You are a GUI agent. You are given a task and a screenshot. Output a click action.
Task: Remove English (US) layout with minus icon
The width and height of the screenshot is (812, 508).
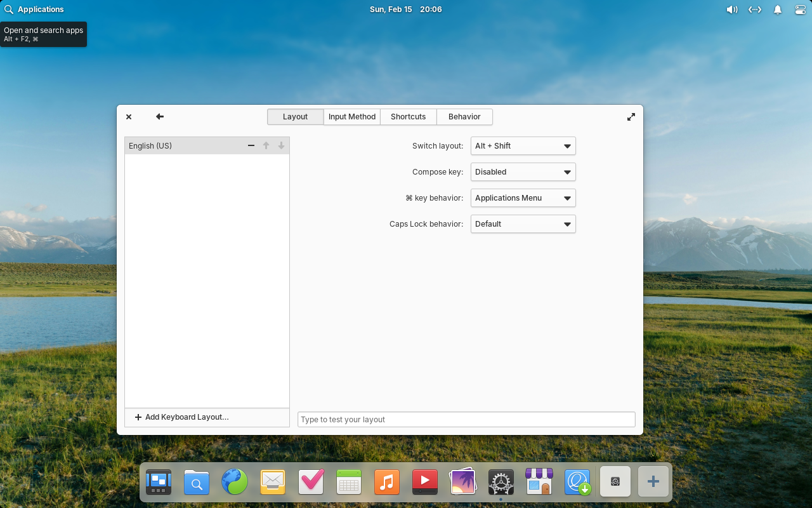(x=251, y=146)
